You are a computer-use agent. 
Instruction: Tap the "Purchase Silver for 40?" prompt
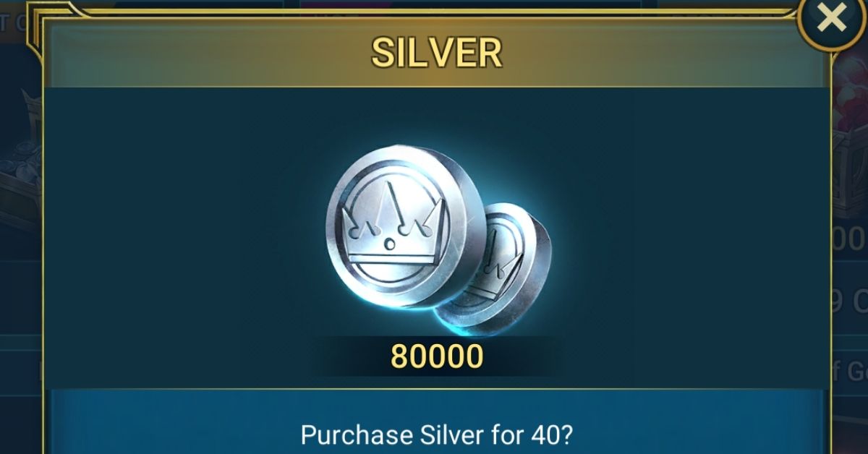437,435
